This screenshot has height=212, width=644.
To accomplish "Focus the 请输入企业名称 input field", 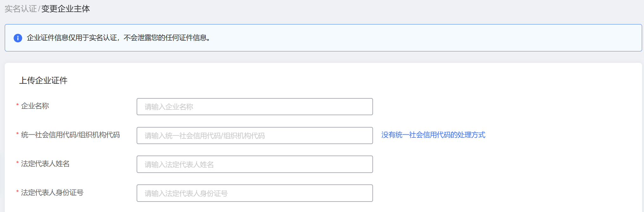I will [x=254, y=107].
